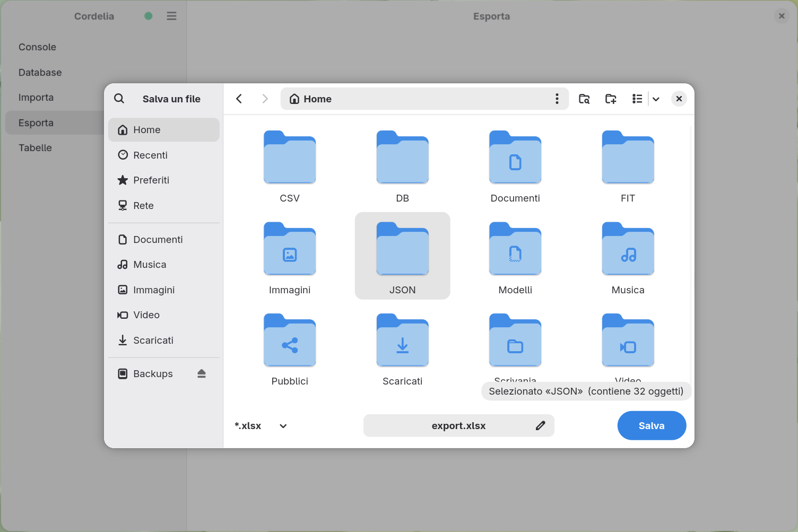This screenshot has width=798, height=532.
Task: Create a new folder
Action: [611, 99]
